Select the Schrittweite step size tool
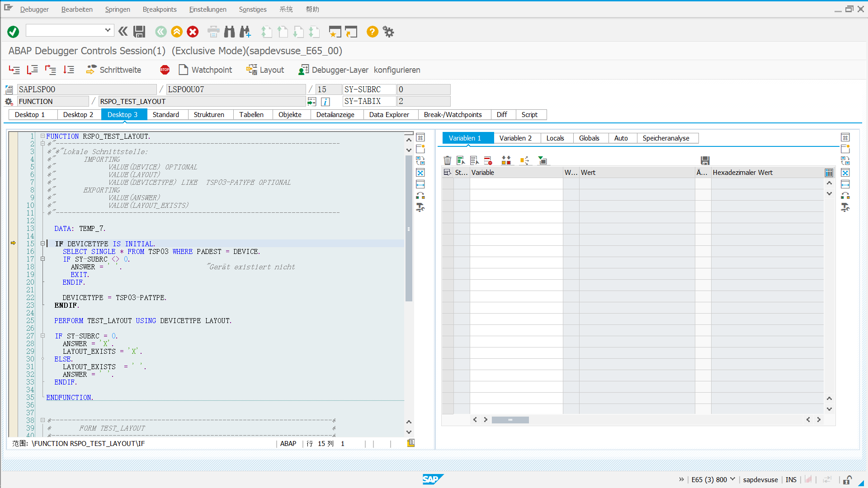868x488 pixels. click(114, 70)
